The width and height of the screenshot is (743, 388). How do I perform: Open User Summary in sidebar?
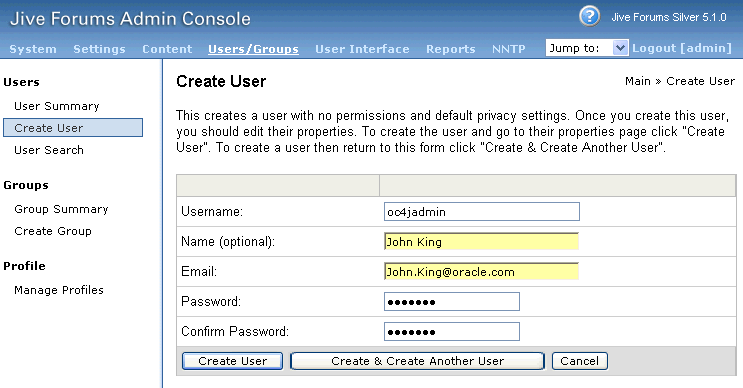pos(57,106)
